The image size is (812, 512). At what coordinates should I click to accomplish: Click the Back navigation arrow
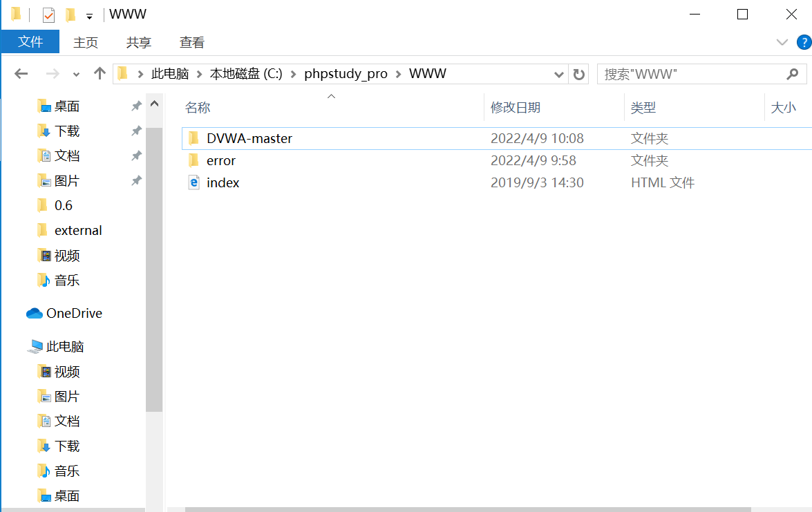(x=21, y=73)
